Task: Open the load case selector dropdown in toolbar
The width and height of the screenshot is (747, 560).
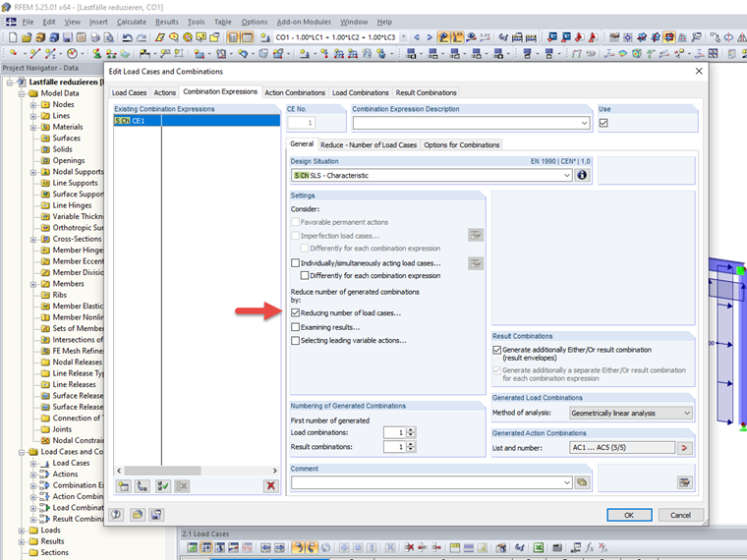Action: 404,37
